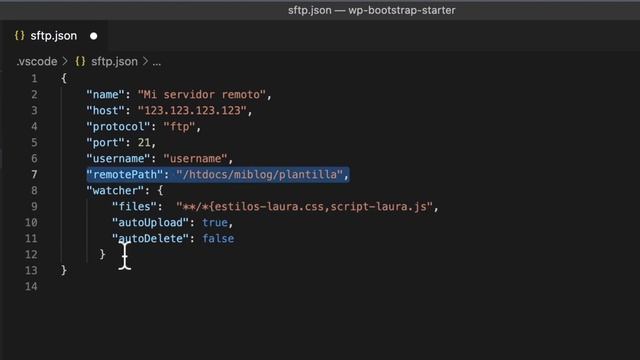This screenshot has width=640, height=360.
Task: Click the closing brace on line 13
Action: click(64, 271)
